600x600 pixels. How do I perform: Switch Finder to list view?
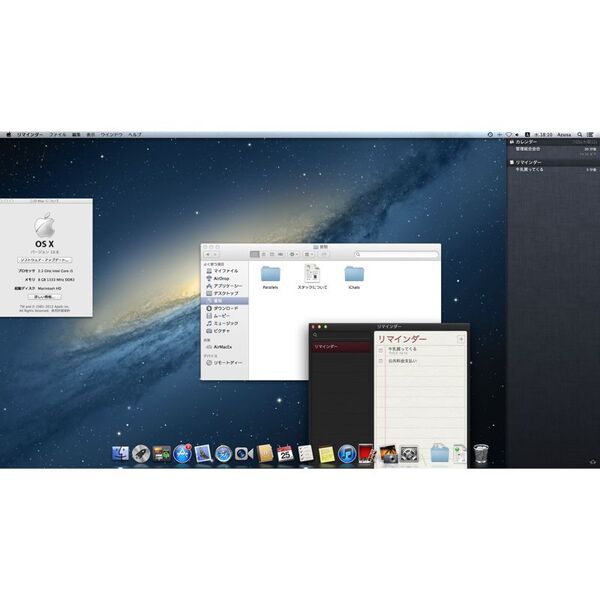point(263,254)
